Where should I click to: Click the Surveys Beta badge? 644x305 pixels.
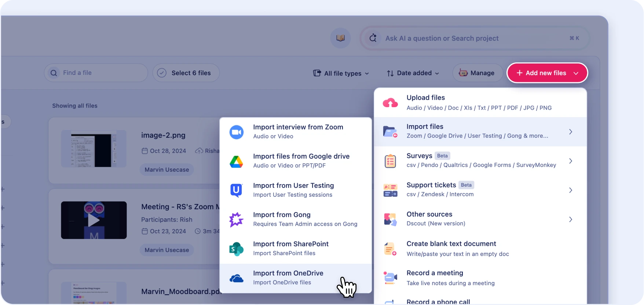442,156
